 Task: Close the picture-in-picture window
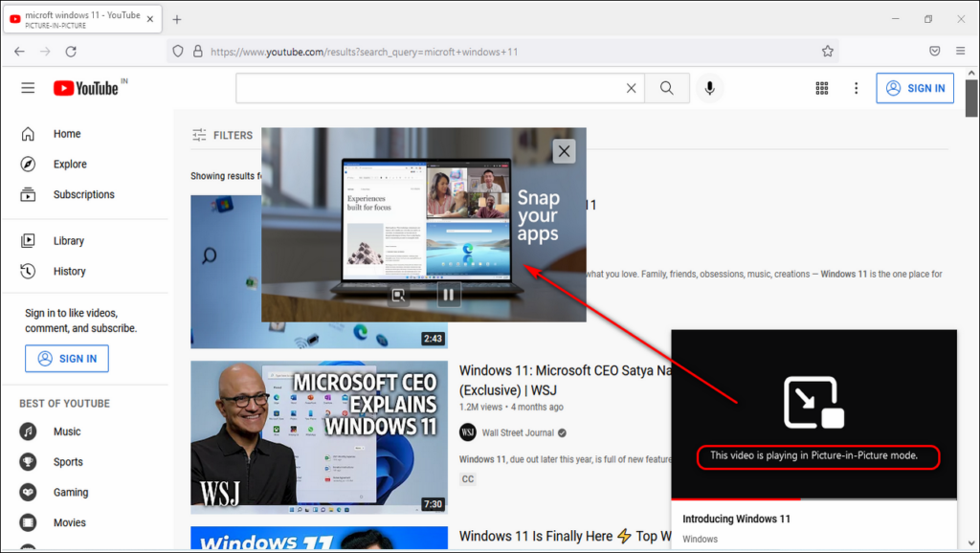pos(564,150)
